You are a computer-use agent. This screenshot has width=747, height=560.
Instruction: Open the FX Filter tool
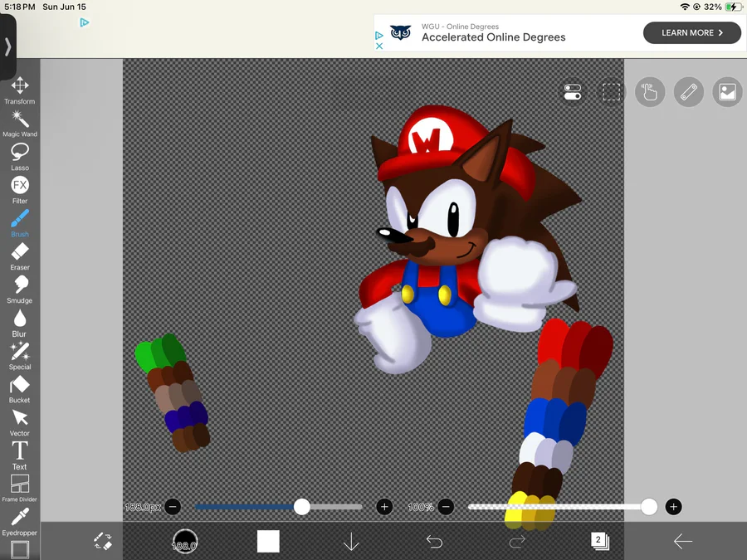[20, 190]
